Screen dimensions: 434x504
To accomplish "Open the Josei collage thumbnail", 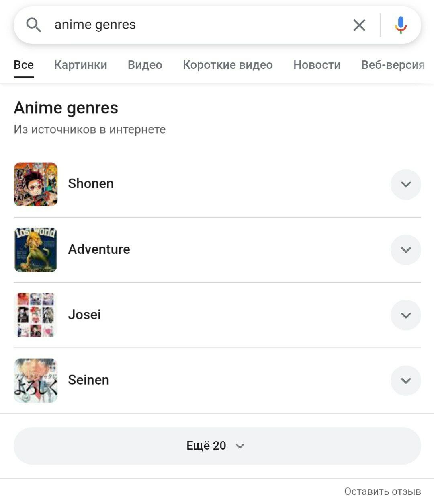I will [x=36, y=315].
